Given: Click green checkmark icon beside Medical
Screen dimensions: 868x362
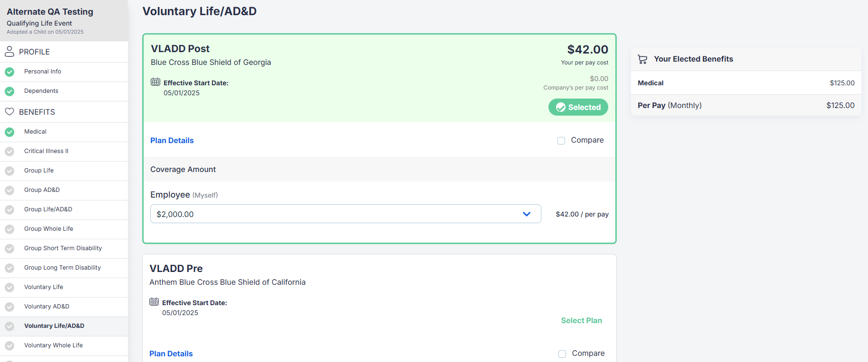Looking at the screenshot, I should [x=9, y=132].
